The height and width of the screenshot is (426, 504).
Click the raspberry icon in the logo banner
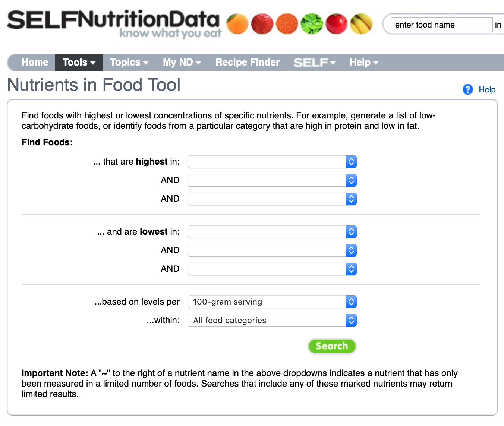point(262,23)
